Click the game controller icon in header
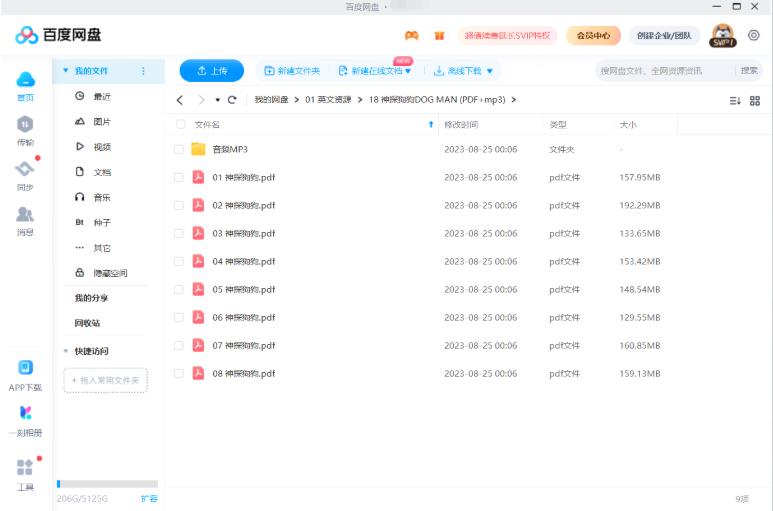 412,35
